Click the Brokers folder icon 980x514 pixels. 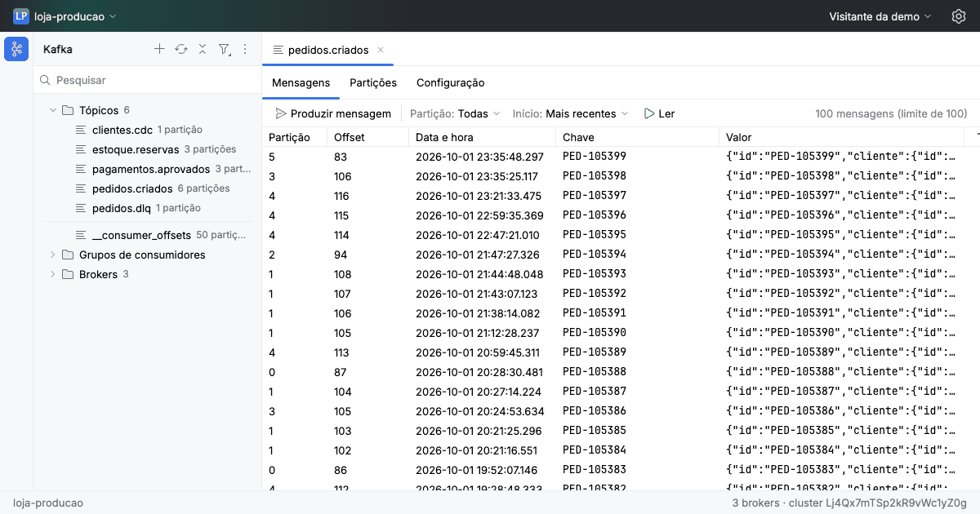pos(68,274)
